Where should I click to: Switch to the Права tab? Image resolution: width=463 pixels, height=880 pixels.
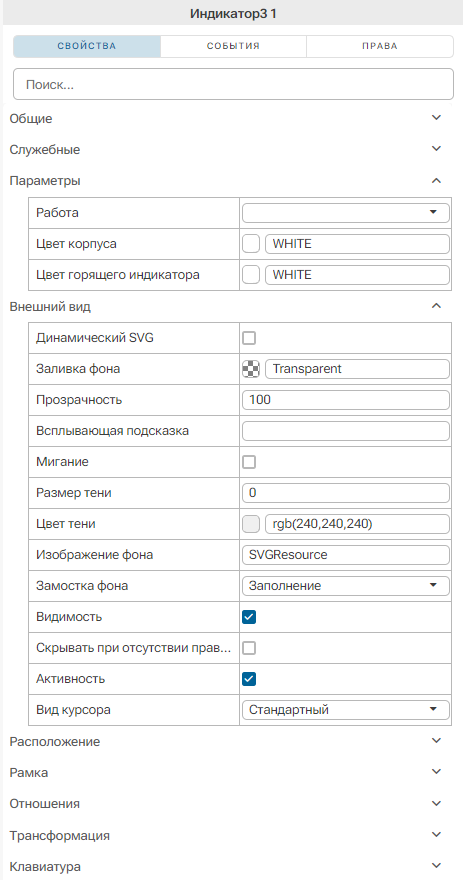tap(380, 46)
